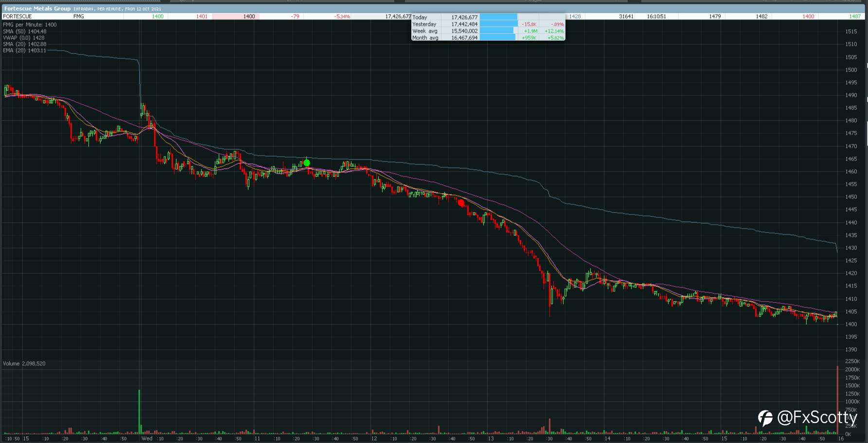868x443 pixels.
Task: Click the 1401 ask price cell
Action: (x=202, y=17)
